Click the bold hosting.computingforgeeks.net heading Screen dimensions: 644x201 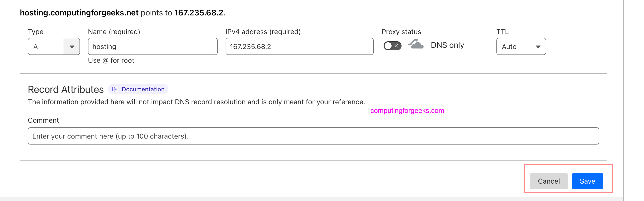[x=79, y=12]
